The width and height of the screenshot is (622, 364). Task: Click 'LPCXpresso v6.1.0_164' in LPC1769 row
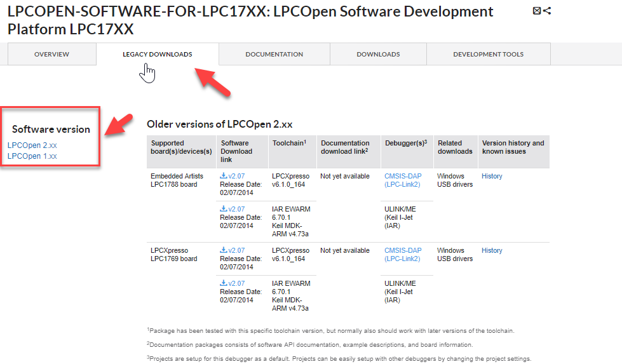click(x=291, y=255)
